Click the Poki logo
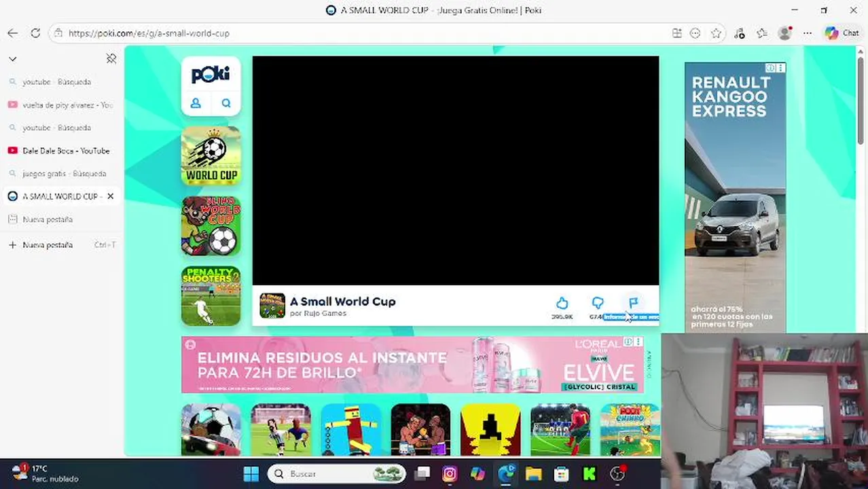The width and height of the screenshot is (868, 489). (211, 75)
